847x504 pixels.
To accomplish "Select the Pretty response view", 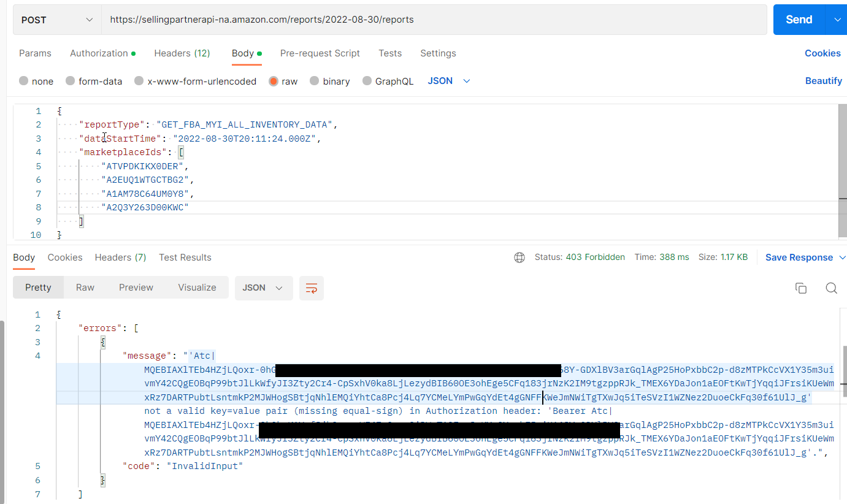I will [x=38, y=288].
